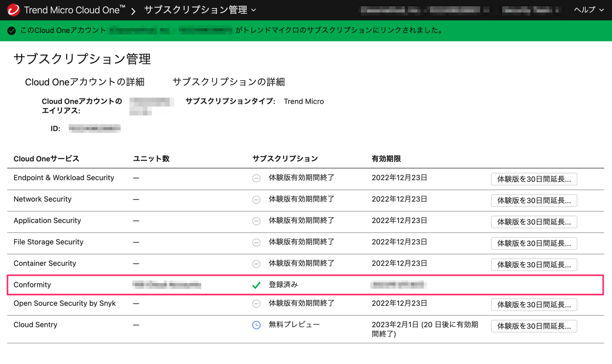Extend the Endpoint & Workload Security trial 30 days
Image resolution: width=612 pixels, height=364 pixels.
[x=534, y=179]
